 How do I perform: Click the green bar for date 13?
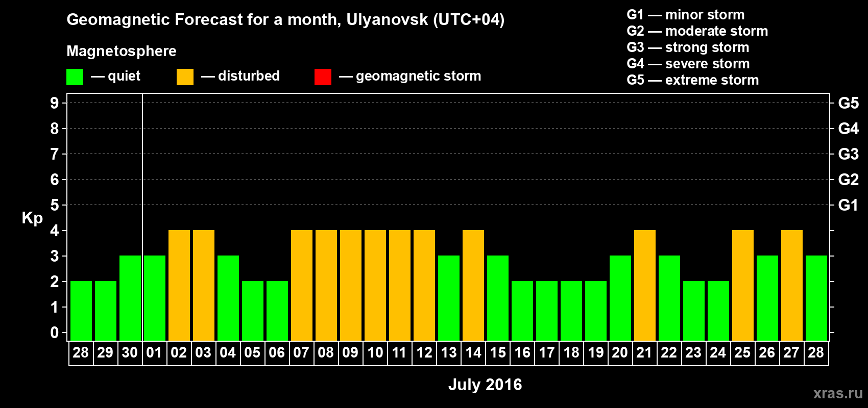[x=449, y=298]
